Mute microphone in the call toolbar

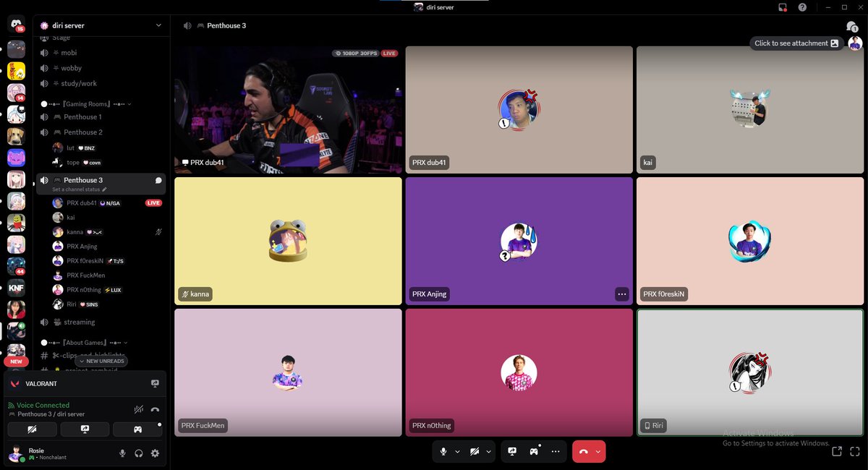point(443,451)
